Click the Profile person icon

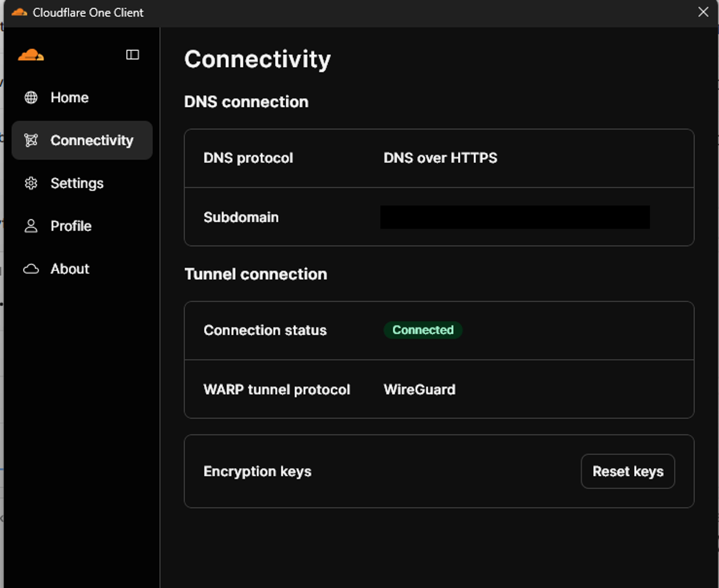(31, 226)
